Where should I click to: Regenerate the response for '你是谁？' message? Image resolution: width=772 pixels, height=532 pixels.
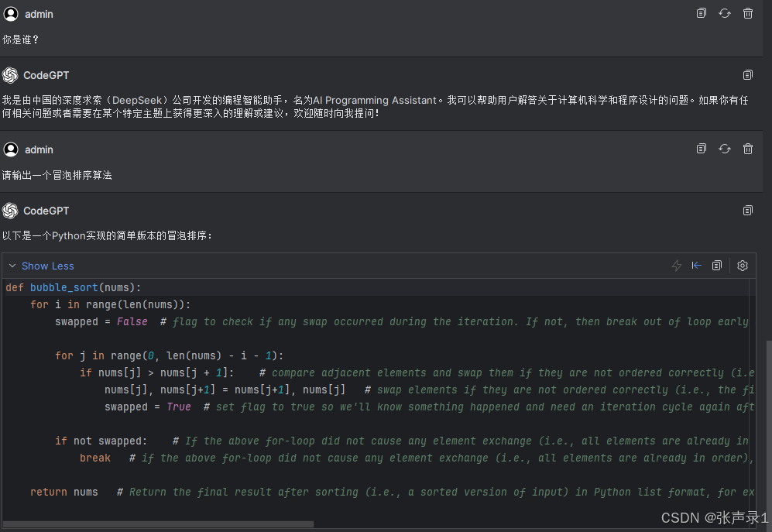(x=724, y=13)
